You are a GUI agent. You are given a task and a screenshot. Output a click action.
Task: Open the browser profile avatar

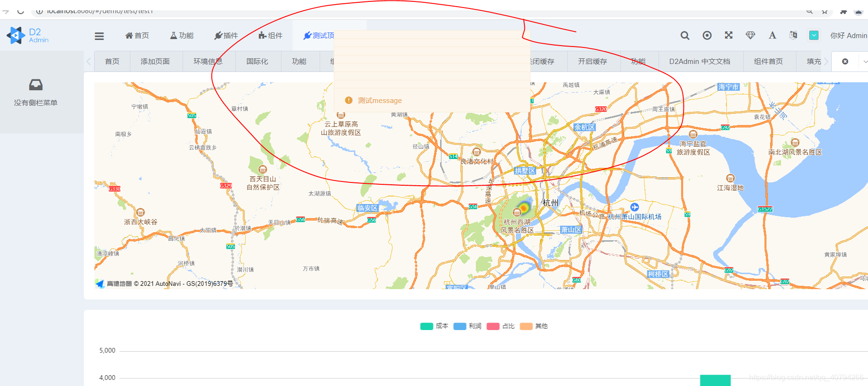(859, 12)
